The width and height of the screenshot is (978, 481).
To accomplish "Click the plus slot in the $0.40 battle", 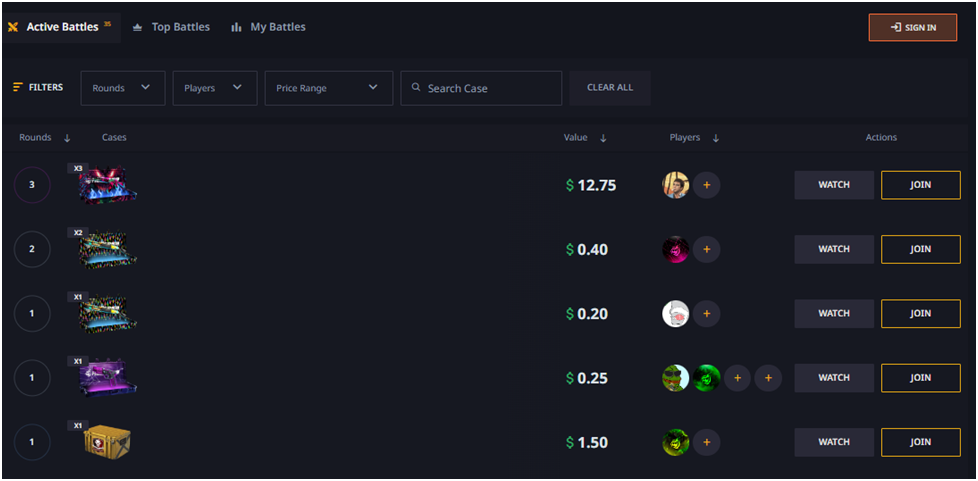I will click(707, 249).
